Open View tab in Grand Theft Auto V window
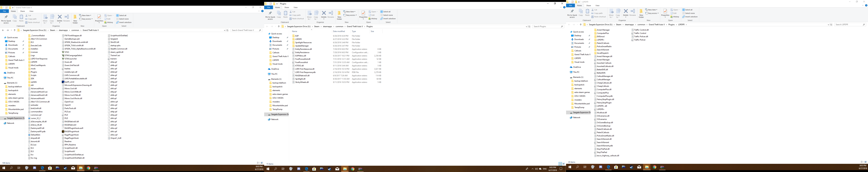The height and width of the screenshot is (172, 868). pos(31,11)
